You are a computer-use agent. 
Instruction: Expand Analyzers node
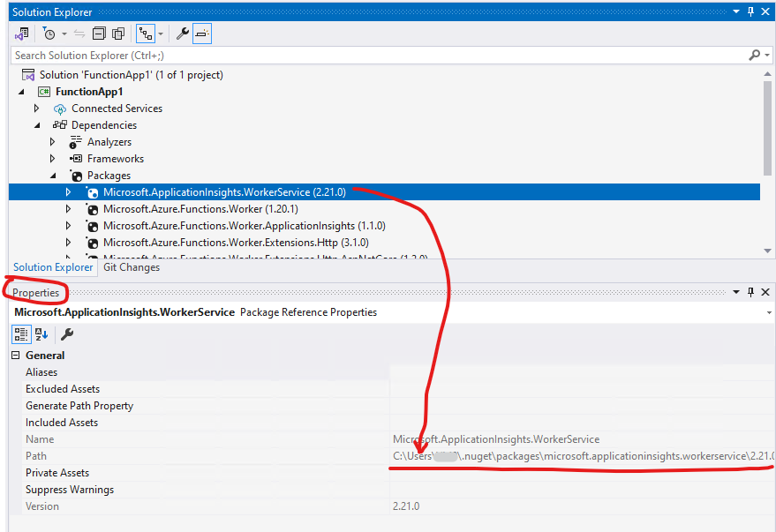52,142
